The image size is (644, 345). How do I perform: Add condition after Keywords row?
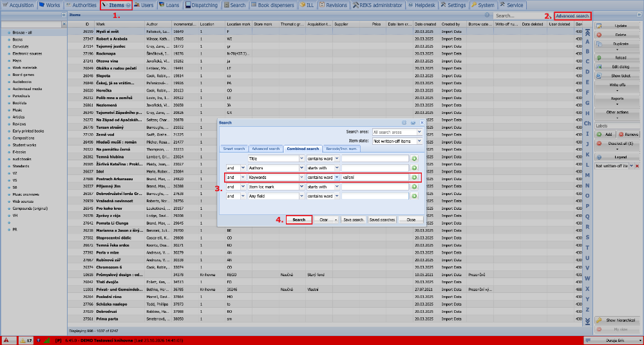[x=414, y=177]
